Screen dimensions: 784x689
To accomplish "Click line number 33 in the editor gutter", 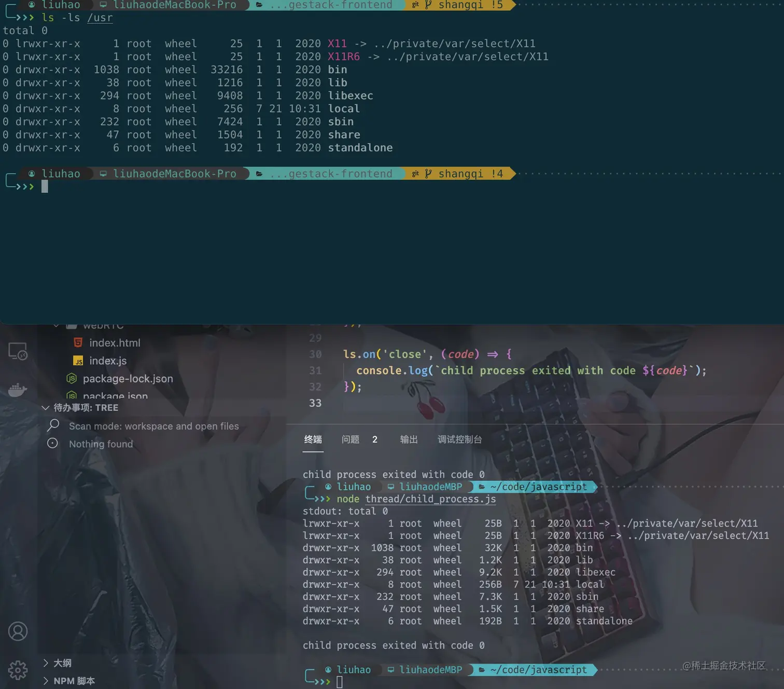I will tap(315, 403).
